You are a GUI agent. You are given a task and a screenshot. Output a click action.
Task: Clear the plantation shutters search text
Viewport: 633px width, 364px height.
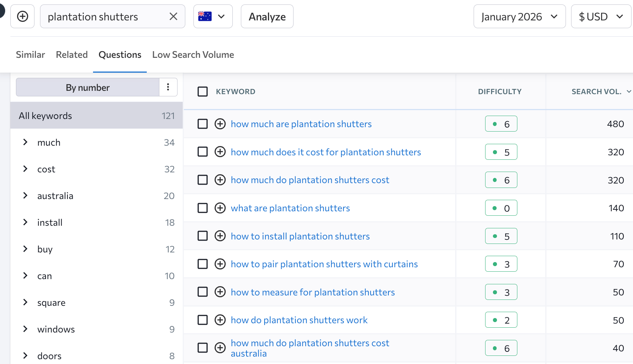[x=173, y=16]
